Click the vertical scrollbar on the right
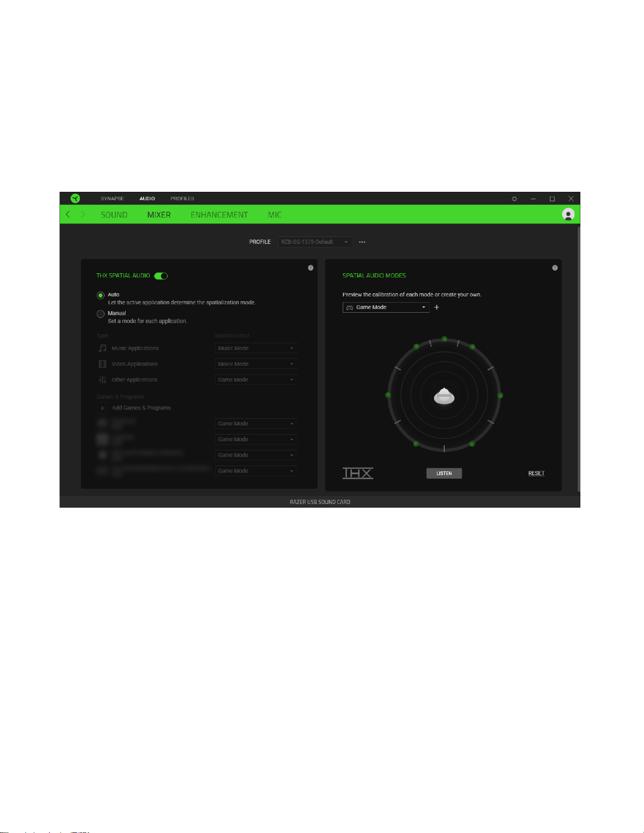Viewport: 644px width, 833px height. click(579, 359)
